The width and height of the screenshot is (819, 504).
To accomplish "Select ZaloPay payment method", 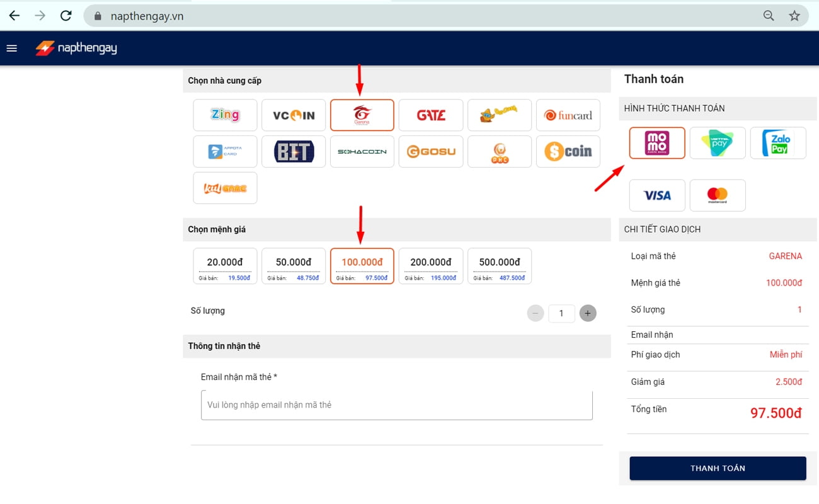I will (x=778, y=143).
